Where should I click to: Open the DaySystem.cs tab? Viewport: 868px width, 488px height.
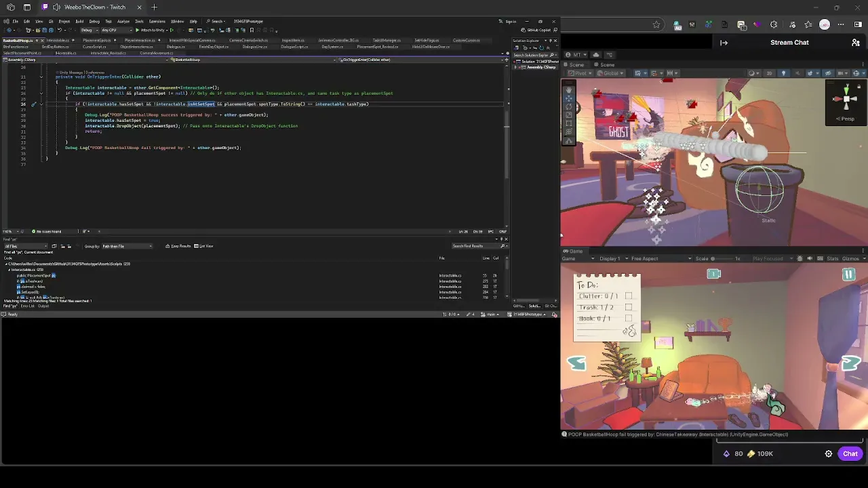332,47
